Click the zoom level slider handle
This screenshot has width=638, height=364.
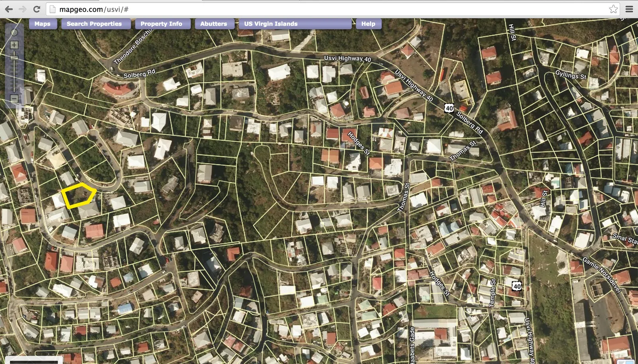(14, 57)
